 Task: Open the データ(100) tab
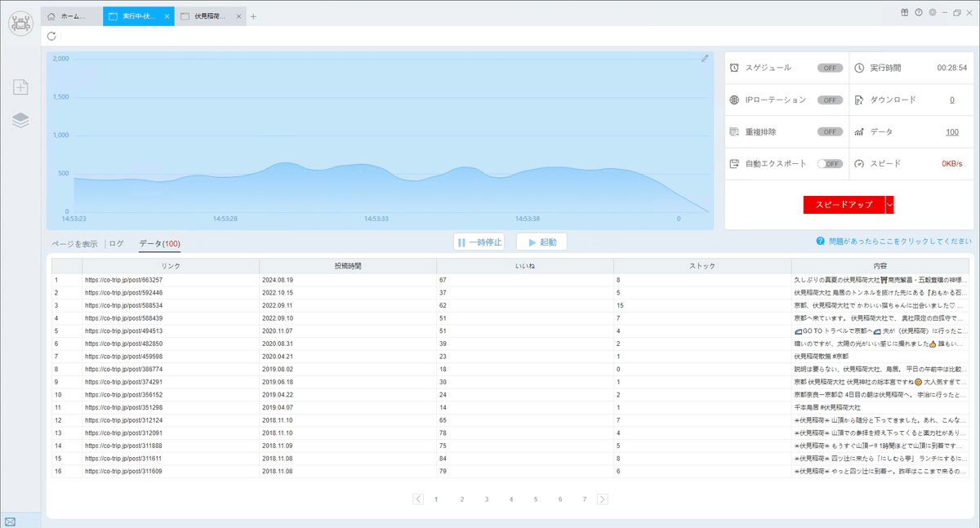tap(160, 243)
